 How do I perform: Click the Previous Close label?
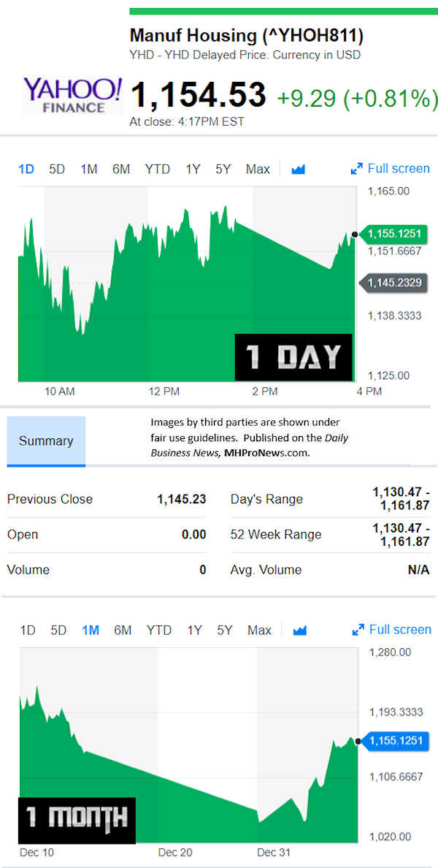click(50, 499)
